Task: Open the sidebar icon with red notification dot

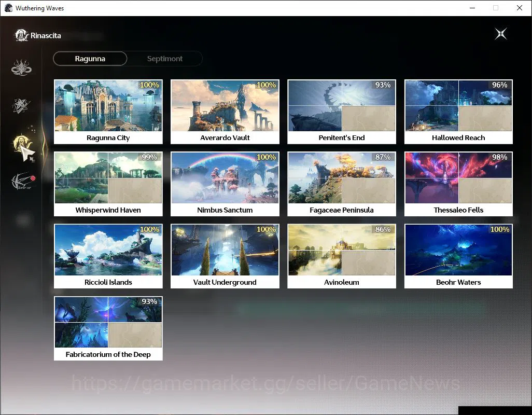Action: [22, 181]
